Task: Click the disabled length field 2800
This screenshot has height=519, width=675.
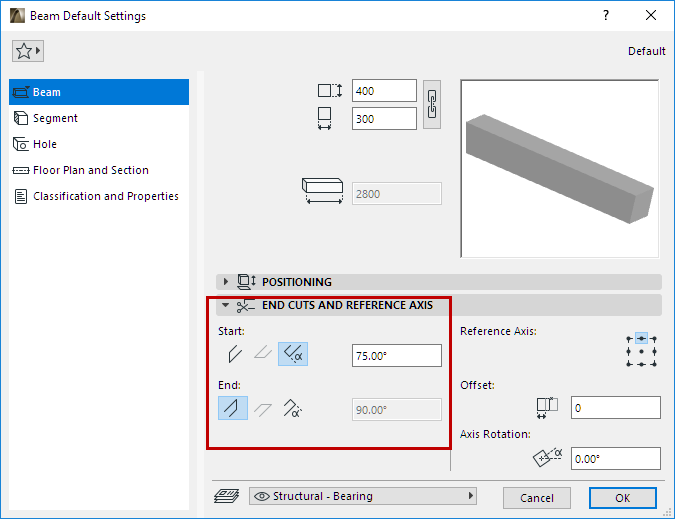Action: pyautogui.click(x=396, y=194)
